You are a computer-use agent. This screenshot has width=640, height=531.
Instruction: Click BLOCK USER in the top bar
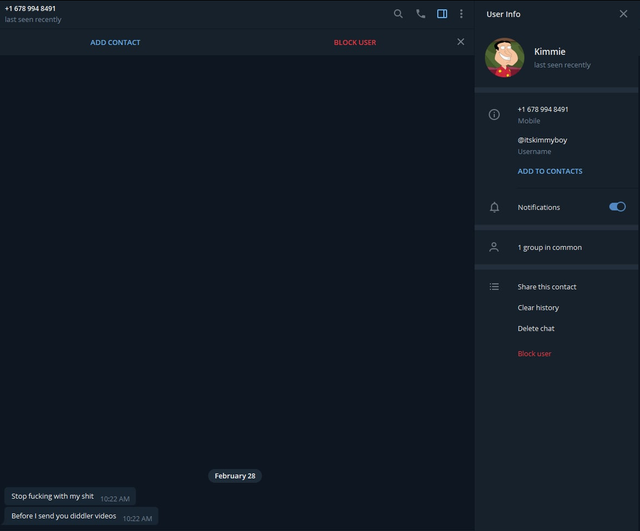coord(355,42)
